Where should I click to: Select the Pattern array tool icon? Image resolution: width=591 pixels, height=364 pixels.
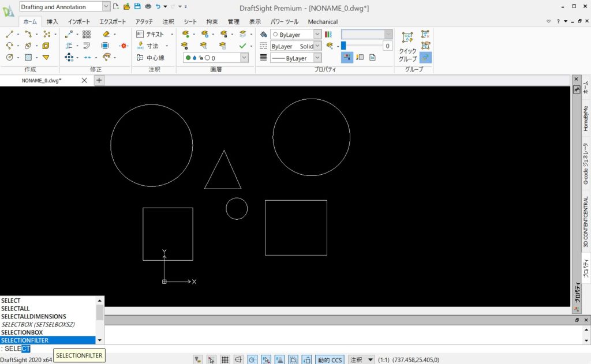point(87,34)
